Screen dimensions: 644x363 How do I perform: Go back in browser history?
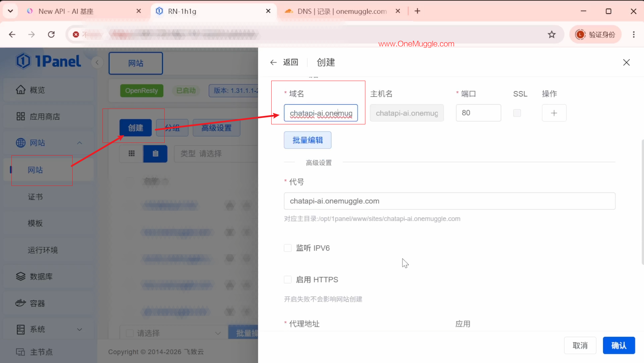point(12,34)
